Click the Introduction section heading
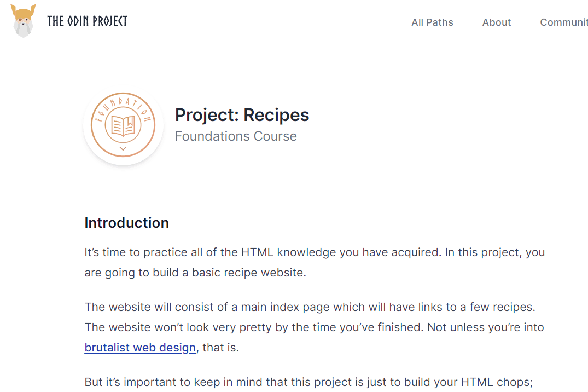Viewport: 588px width, 392px height. click(x=126, y=223)
